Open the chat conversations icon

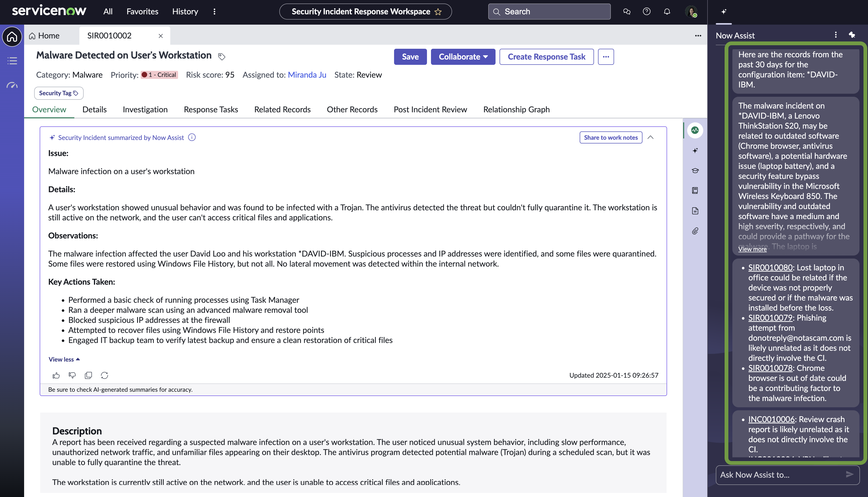[x=626, y=12]
